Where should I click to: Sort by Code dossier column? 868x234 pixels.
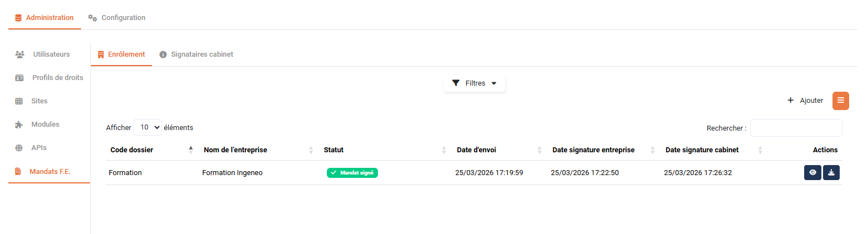[132, 150]
